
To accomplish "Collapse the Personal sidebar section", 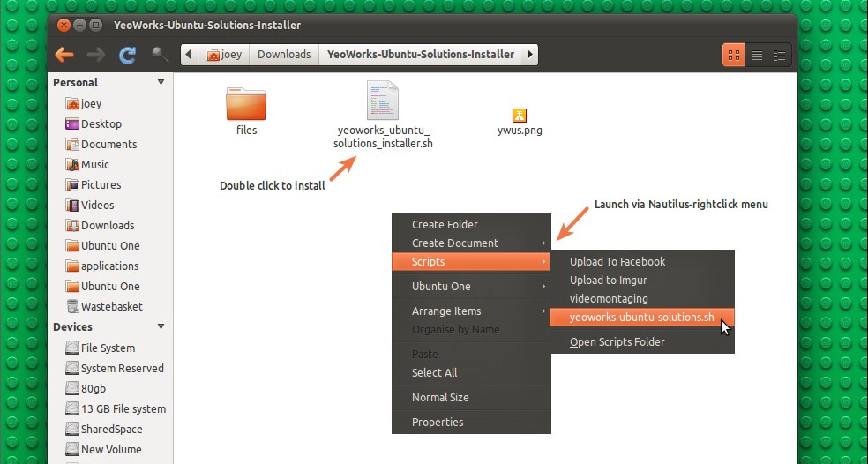I will (161, 83).
